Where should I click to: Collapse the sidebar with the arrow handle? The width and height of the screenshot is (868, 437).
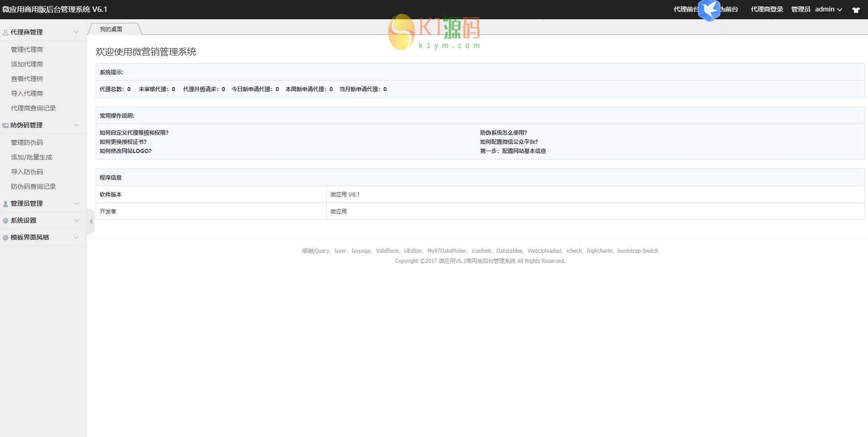(x=91, y=222)
